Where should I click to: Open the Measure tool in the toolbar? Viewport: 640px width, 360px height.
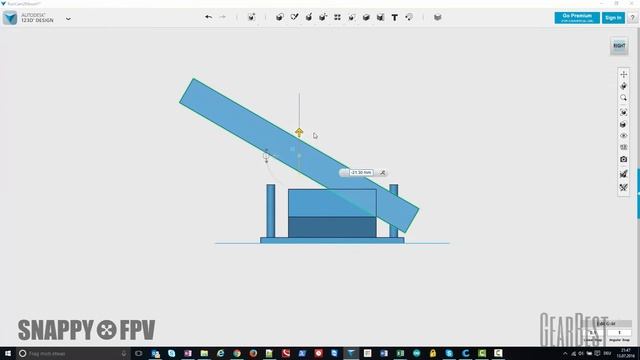pos(380,17)
